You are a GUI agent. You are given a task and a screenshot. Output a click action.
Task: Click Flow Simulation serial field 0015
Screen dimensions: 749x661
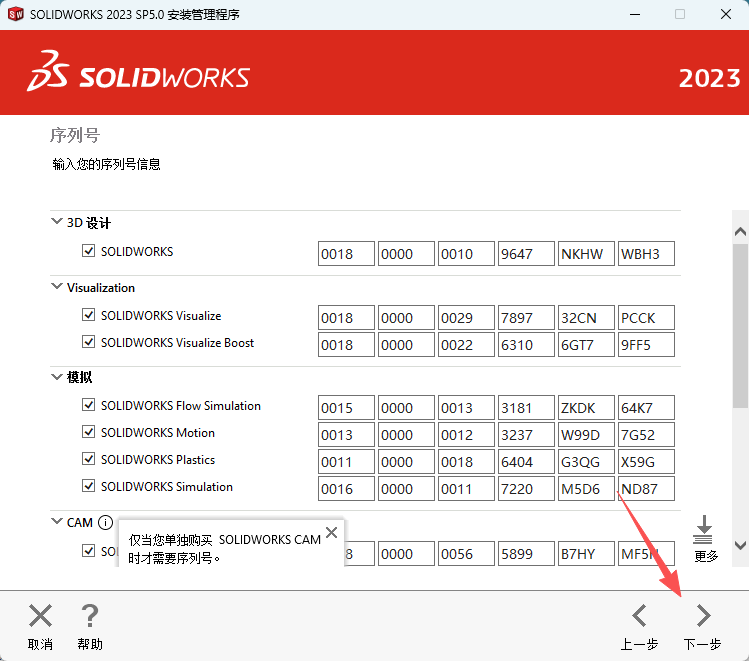(346, 408)
